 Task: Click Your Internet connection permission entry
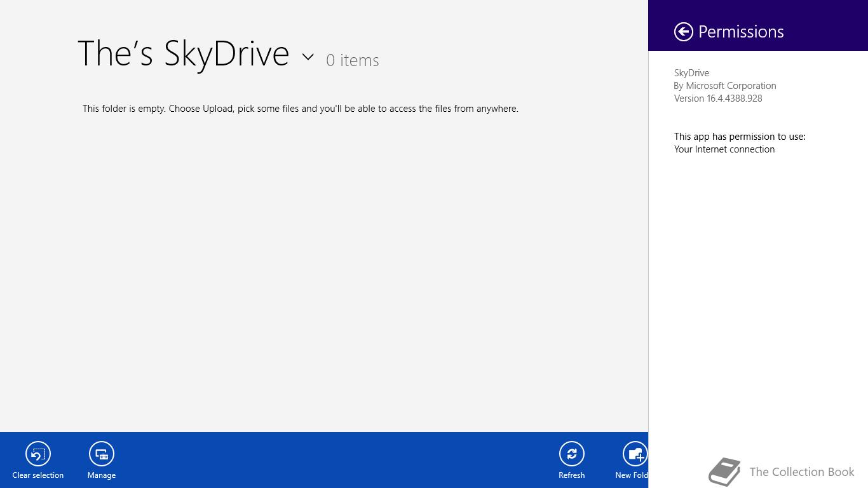tap(724, 149)
